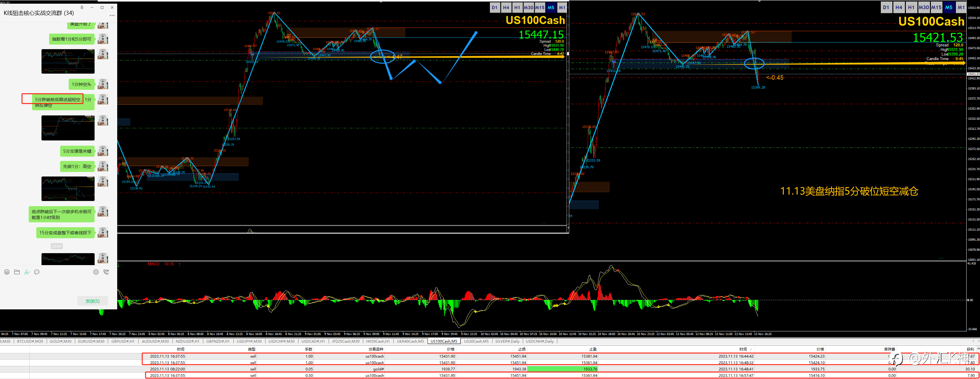This screenshot has height=379, width=980.
Task: Click sender avatar beside '1分钟空头' message
Action: 103,84
